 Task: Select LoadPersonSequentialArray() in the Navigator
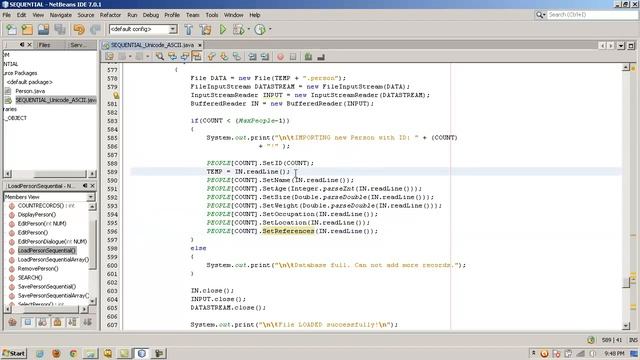53,260
